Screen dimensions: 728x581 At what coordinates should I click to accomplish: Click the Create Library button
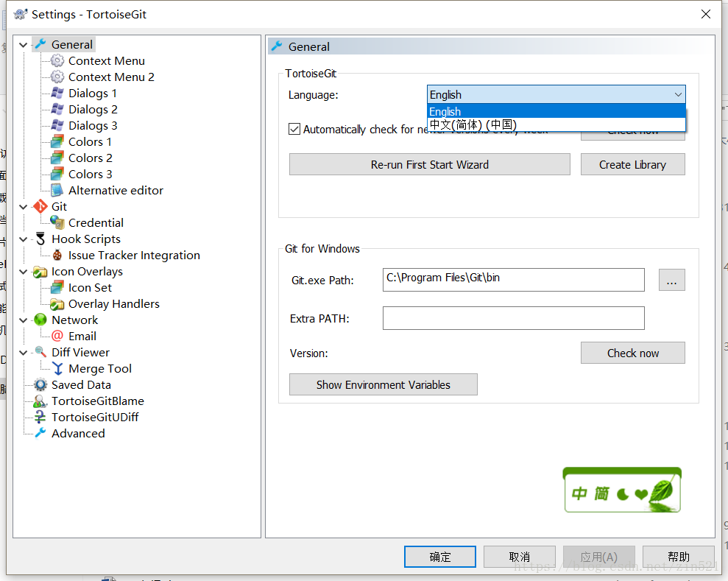pos(632,164)
